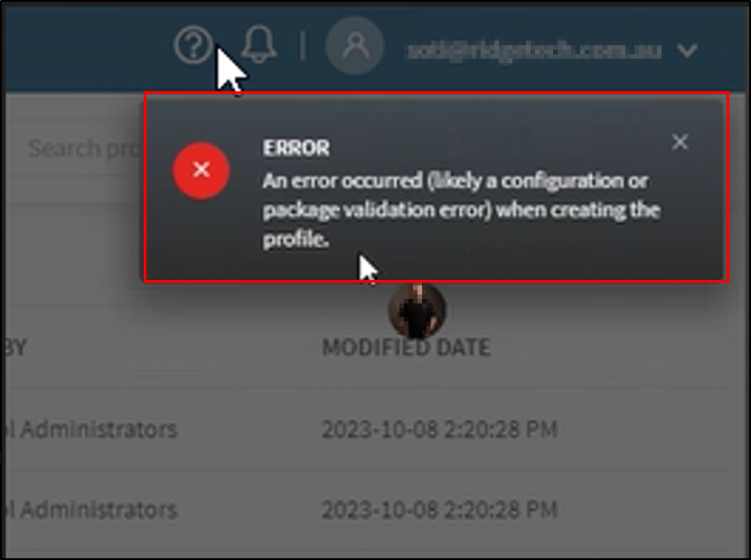Focus the Search profiles field

(x=81, y=148)
